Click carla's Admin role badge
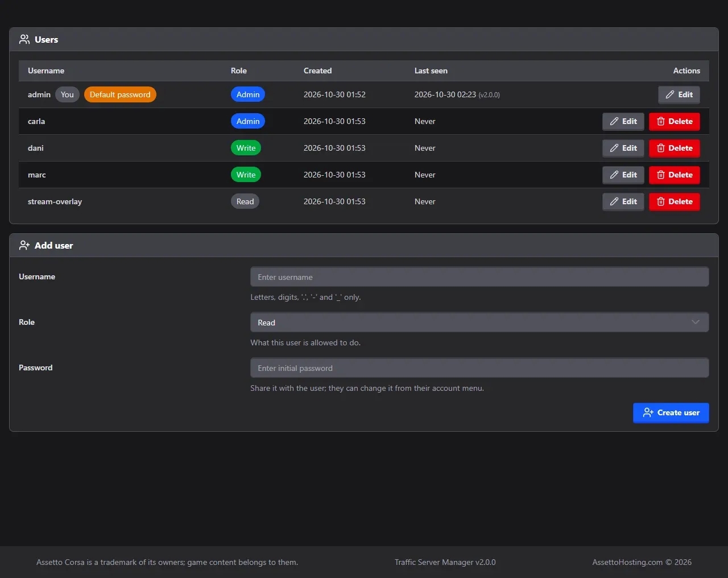 coord(248,121)
